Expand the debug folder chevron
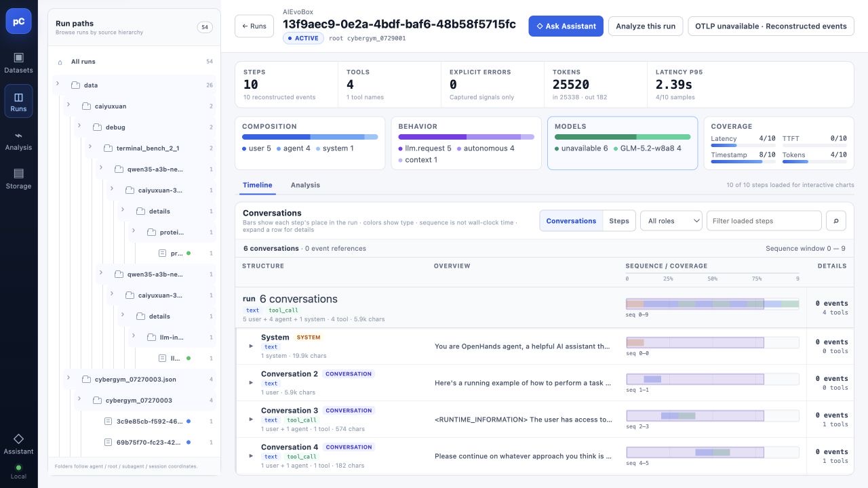 click(x=79, y=127)
